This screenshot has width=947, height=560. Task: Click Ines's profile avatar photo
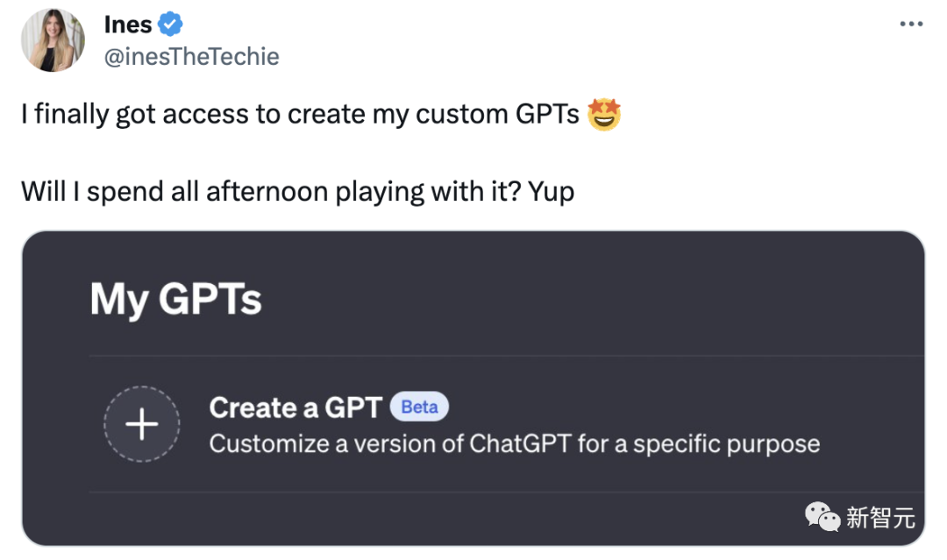(x=53, y=40)
